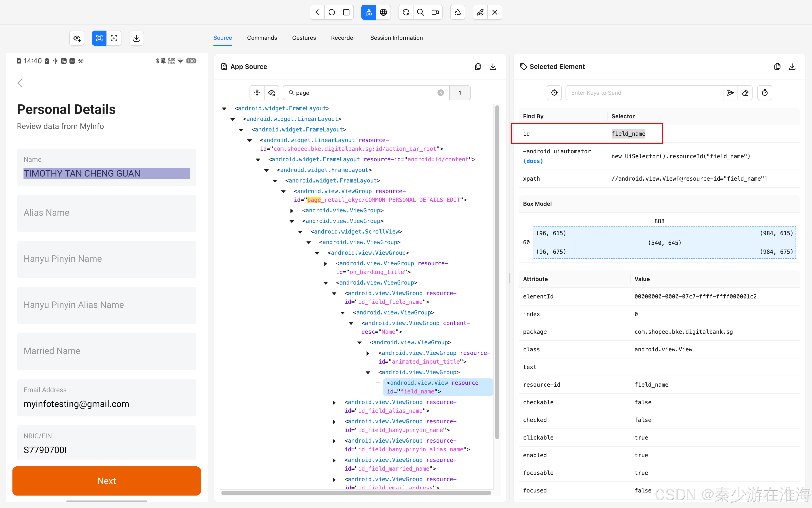Tap element with the crosshair icon
The image size is (812, 508).
coord(554,93)
